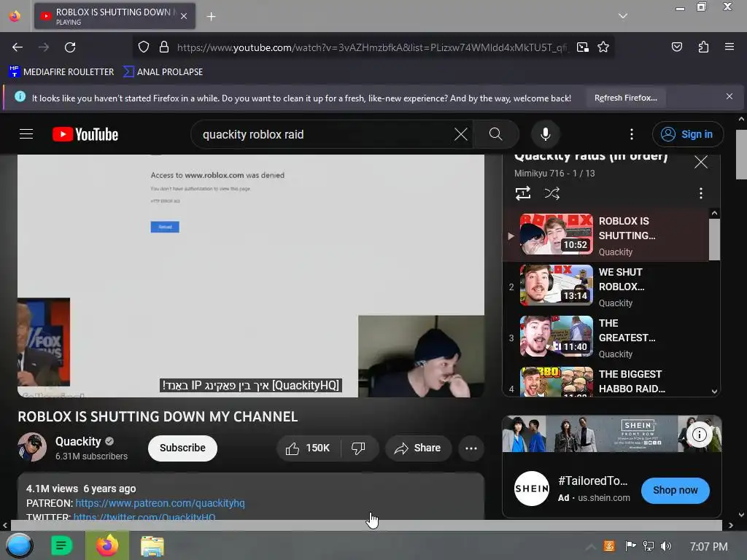The image size is (747, 560).
Task: Play WE SHUT ROBLOX playlist video
Action: pyautogui.click(x=605, y=286)
